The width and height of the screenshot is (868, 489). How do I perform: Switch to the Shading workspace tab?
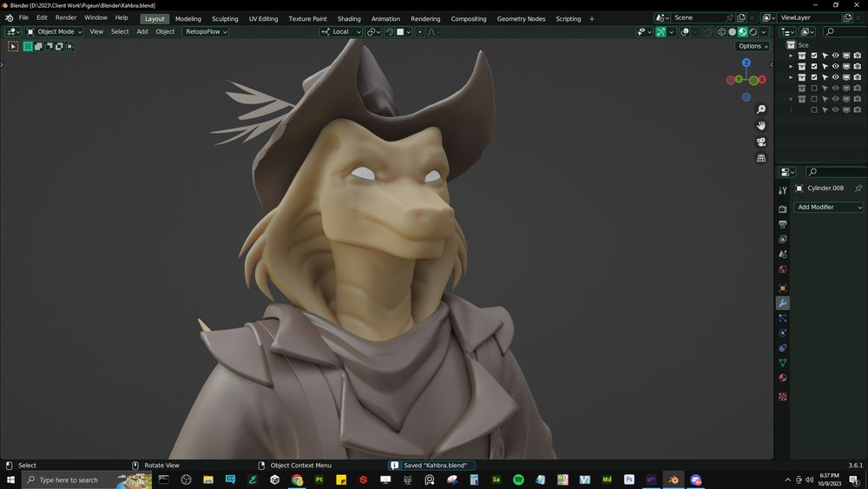click(349, 19)
